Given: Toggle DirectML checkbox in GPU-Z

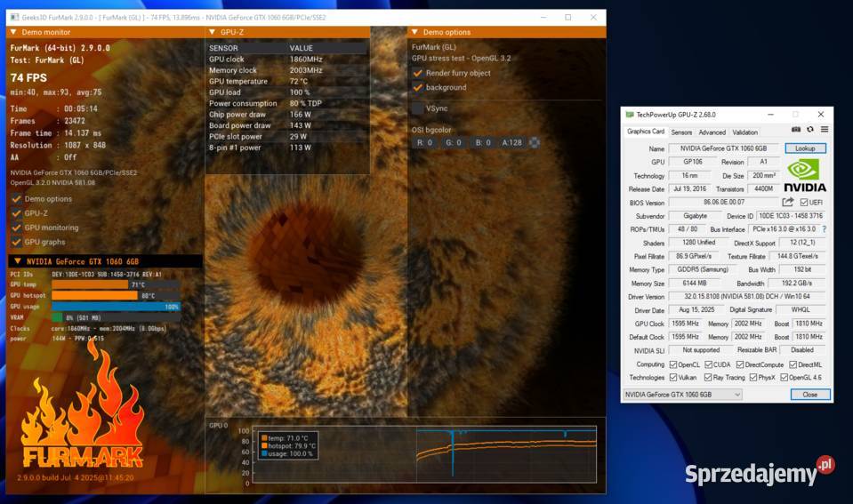Looking at the screenshot, I should (x=793, y=364).
